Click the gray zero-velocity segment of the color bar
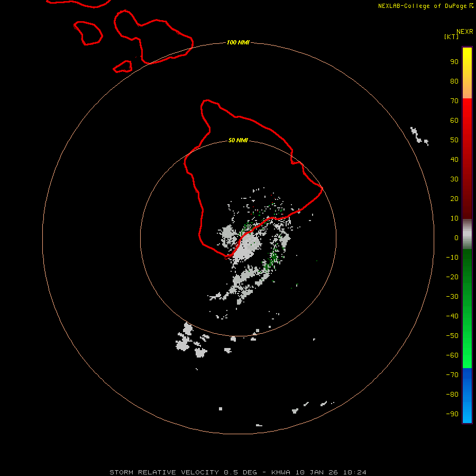The width and height of the screenshot is (476, 476). pyautogui.click(x=467, y=234)
